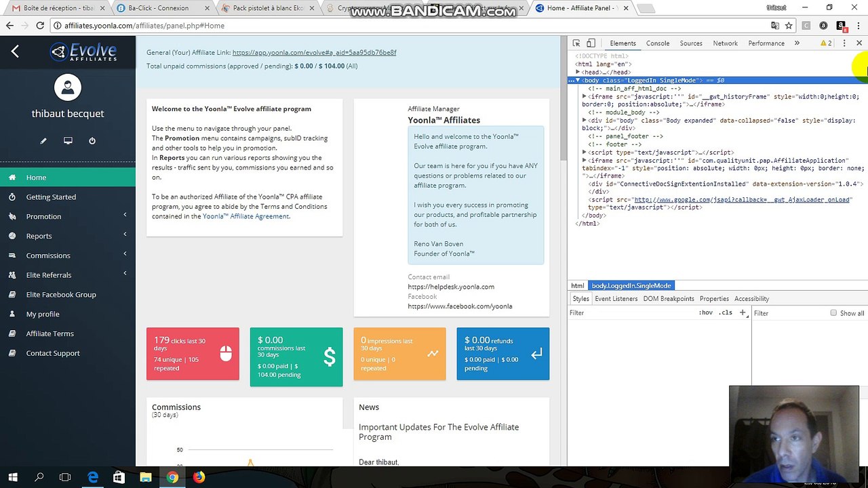Click the pencil edit icon under username
The height and width of the screenshot is (488, 868).
[x=43, y=141]
